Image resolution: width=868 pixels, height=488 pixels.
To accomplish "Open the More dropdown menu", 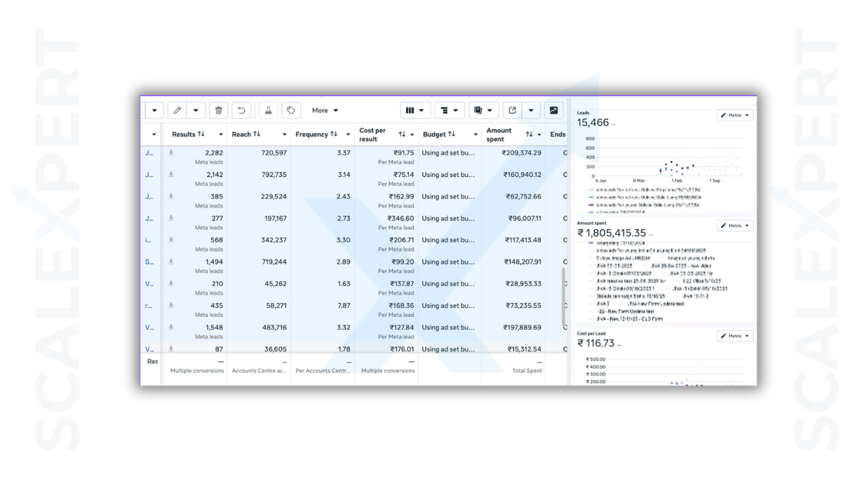I will (325, 110).
